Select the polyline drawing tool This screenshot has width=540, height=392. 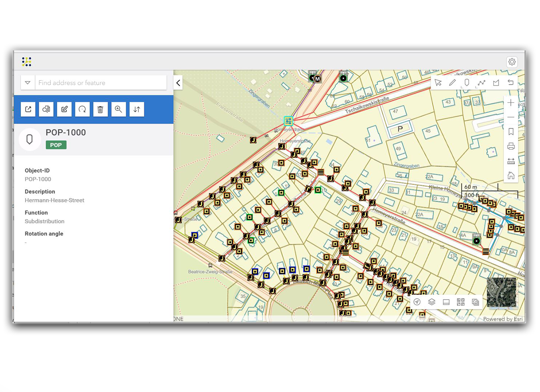click(x=482, y=83)
